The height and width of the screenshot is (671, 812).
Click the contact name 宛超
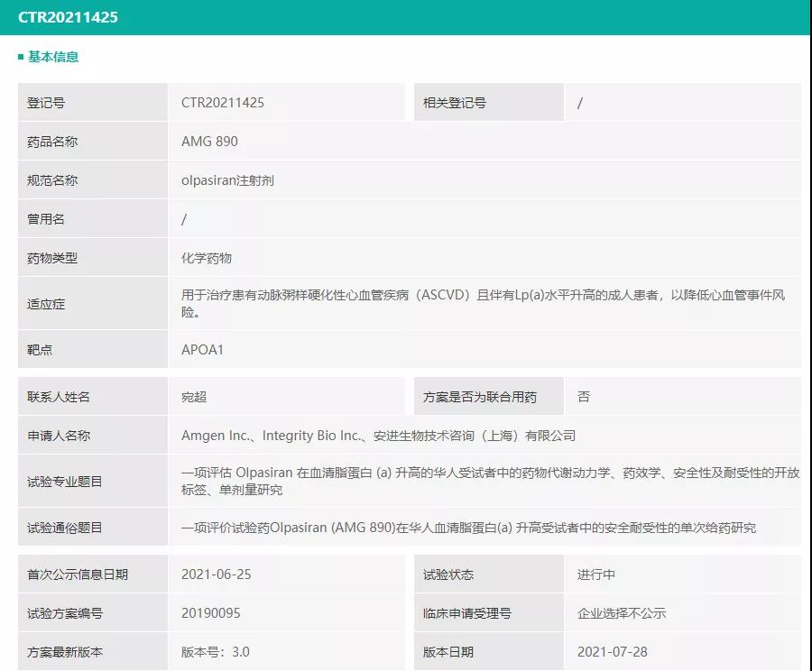(x=194, y=397)
